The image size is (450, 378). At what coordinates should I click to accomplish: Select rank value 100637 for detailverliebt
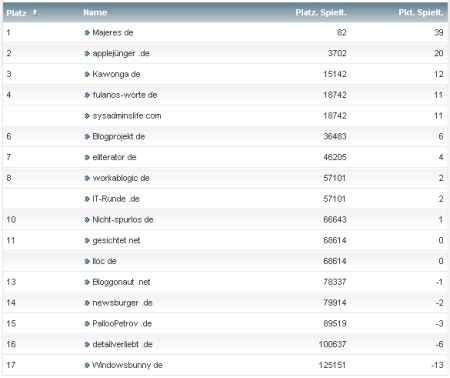[332, 344]
